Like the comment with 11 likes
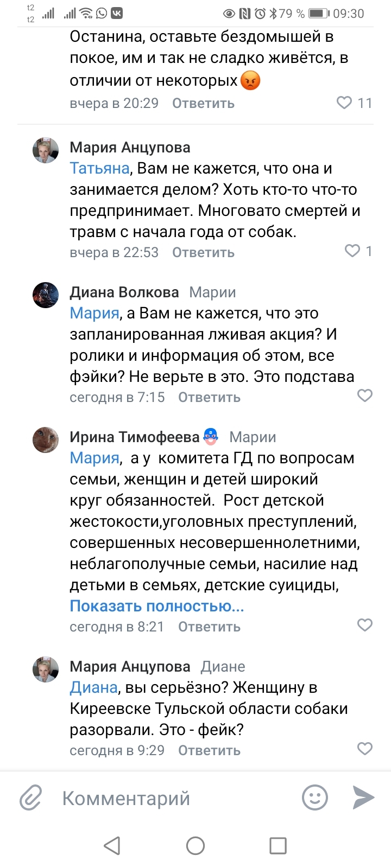The image size is (391, 868). pos(345,103)
